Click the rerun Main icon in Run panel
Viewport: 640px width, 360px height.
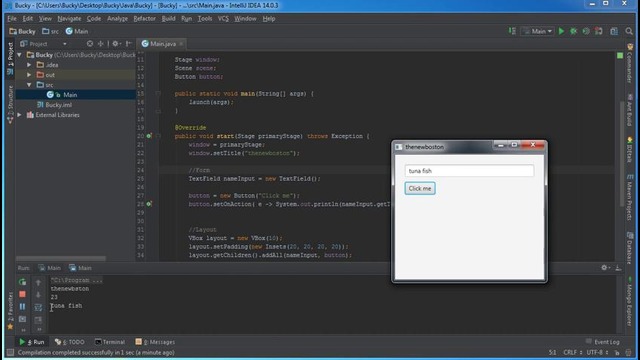click(x=22, y=282)
